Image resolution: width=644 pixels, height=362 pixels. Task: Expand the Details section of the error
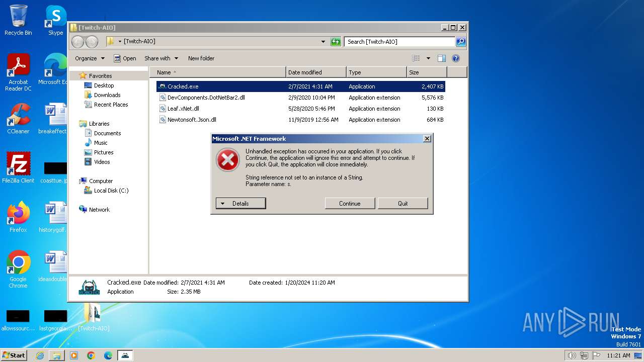point(240,204)
